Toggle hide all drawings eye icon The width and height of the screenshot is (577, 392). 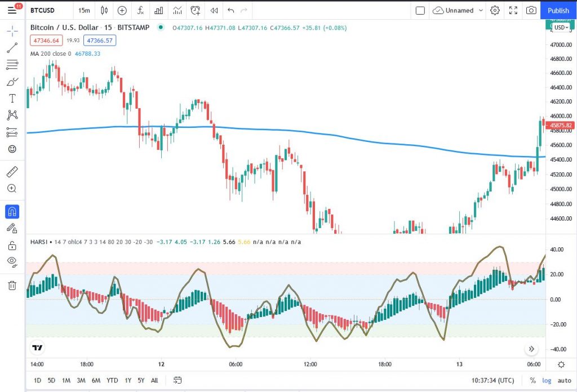click(12, 261)
